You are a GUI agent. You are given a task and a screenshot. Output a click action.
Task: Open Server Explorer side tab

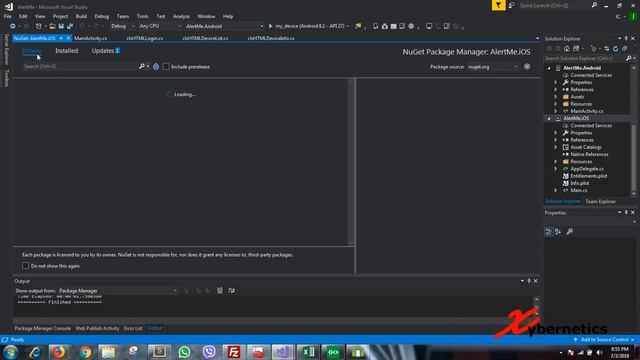click(6, 49)
